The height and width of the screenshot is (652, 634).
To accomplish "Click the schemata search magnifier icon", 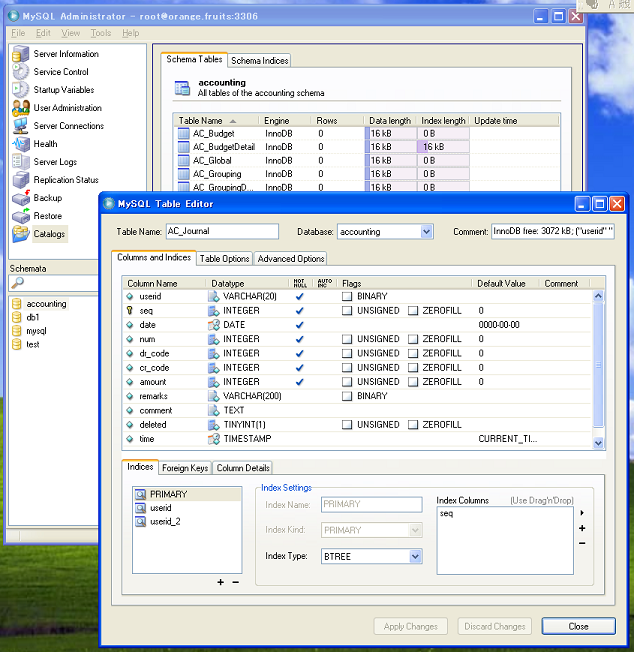I will coord(17,283).
